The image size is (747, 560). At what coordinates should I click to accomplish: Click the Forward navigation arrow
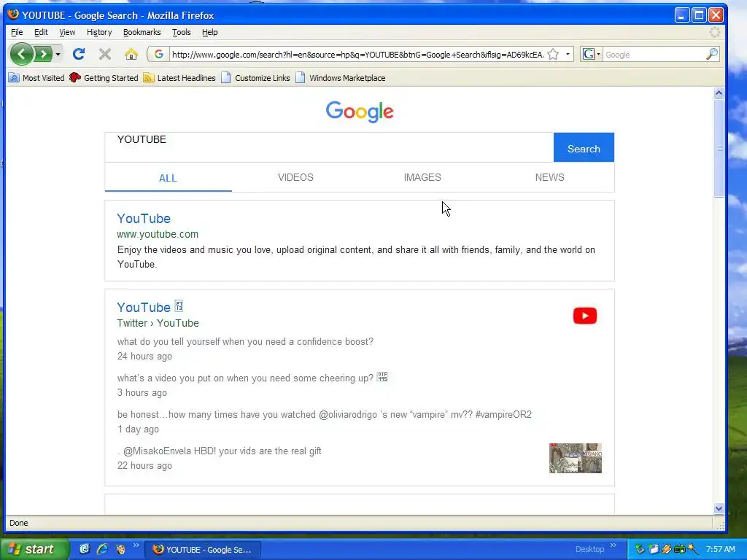(43, 54)
